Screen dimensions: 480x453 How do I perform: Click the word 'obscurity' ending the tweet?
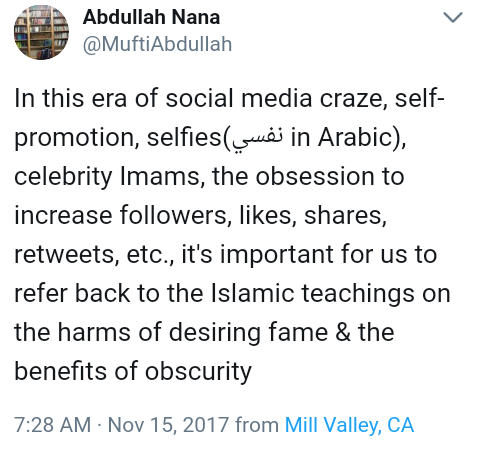pos(198,371)
